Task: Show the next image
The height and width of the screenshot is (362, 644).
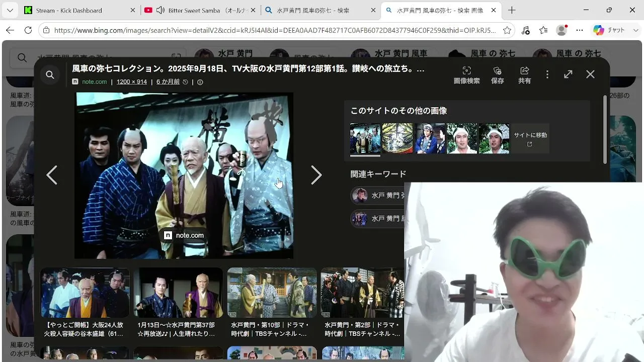Action: (x=316, y=175)
